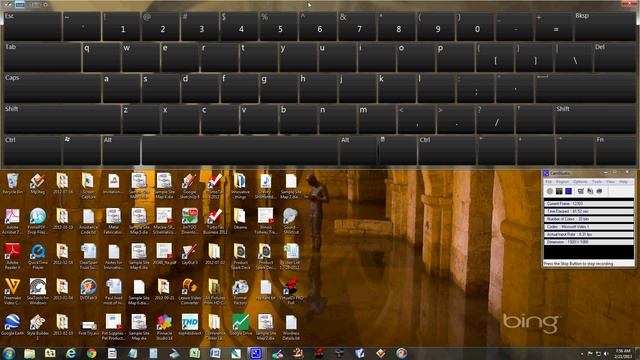
Task: Open the Google Drive desktop icon
Action: pyautogui.click(x=240, y=325)
